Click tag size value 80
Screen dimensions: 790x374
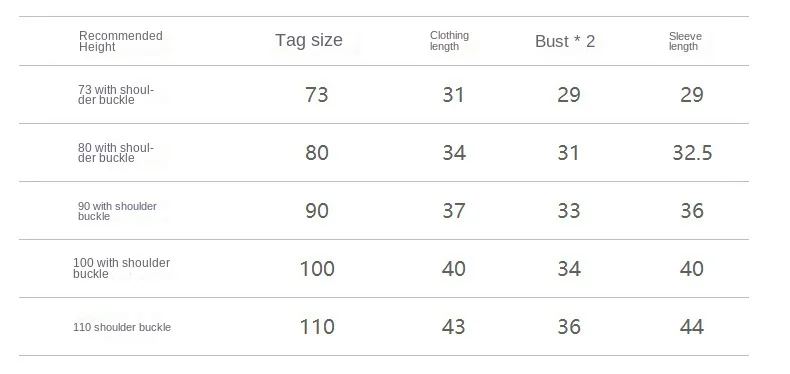317,153
